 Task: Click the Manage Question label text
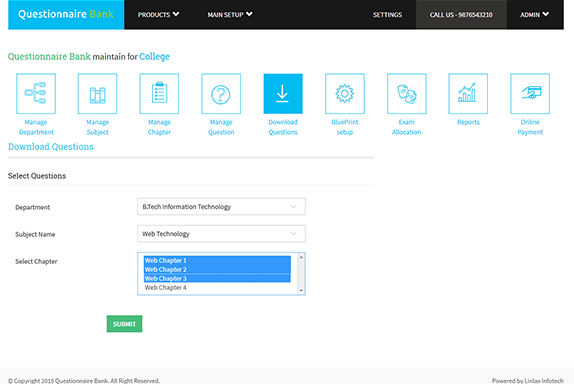pyautogui.click(x=221, y=127)
